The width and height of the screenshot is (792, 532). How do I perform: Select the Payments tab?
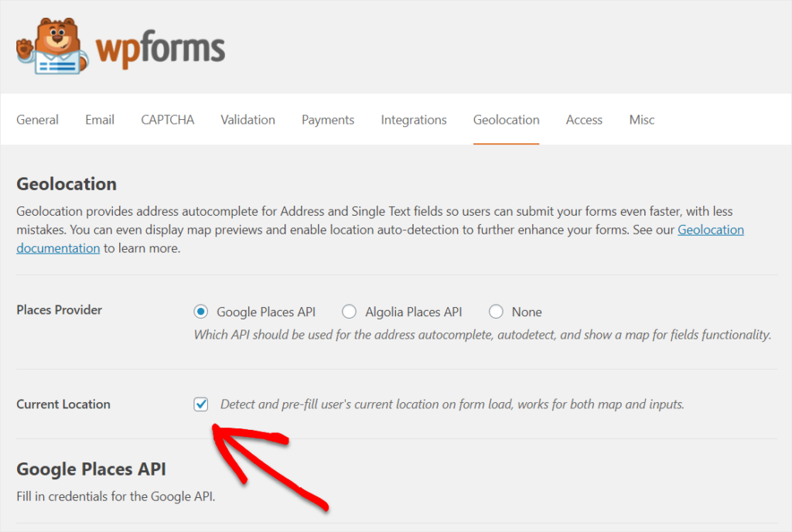coord(328,120)
